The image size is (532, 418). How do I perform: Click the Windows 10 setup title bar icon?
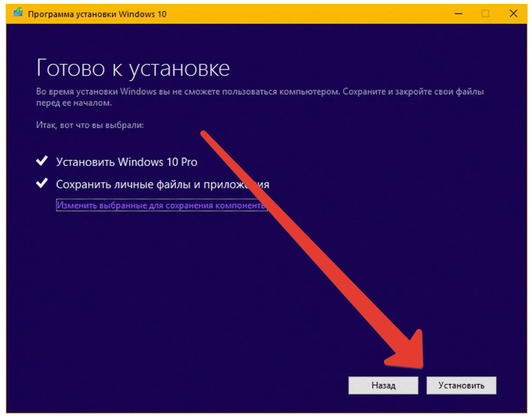click(18, 13)
